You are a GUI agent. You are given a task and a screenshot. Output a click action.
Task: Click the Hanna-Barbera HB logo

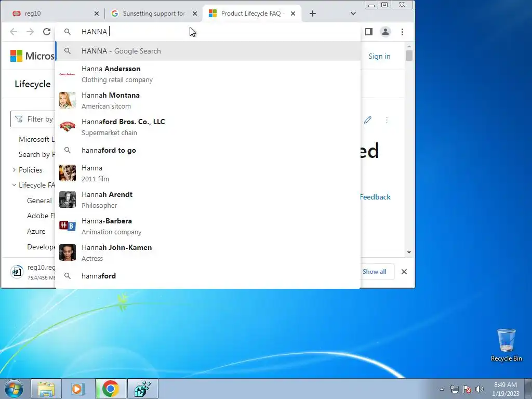[68, 225]
